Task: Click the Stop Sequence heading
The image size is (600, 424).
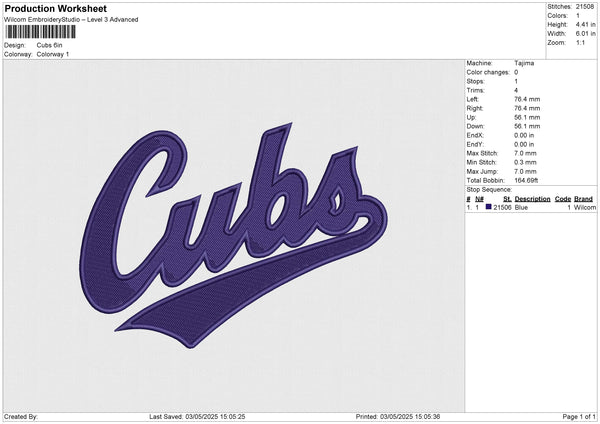Action: click(489, 189)
